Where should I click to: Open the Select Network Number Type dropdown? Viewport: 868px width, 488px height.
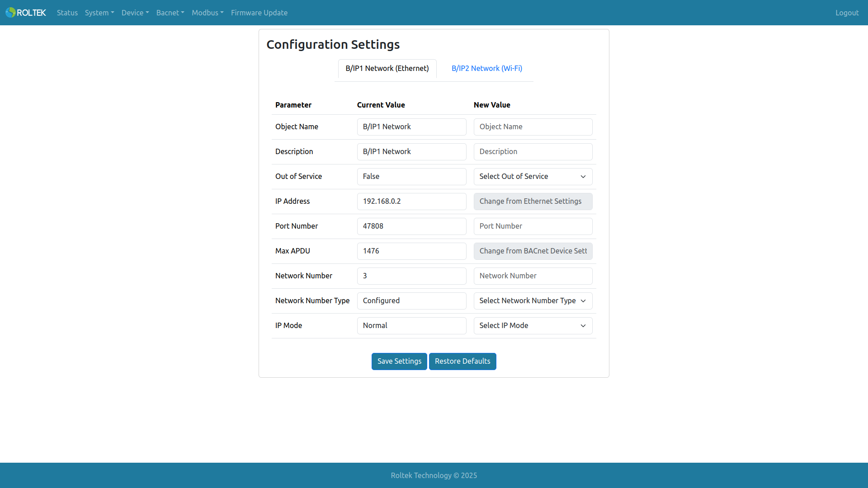click(x=533, y=301)
